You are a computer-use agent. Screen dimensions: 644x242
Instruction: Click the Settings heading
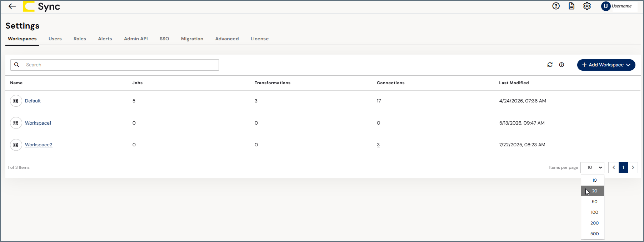tap(23, 26)
